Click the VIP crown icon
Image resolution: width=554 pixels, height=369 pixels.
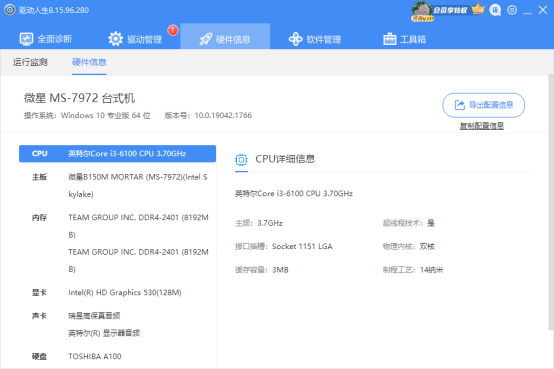point(478,9)
